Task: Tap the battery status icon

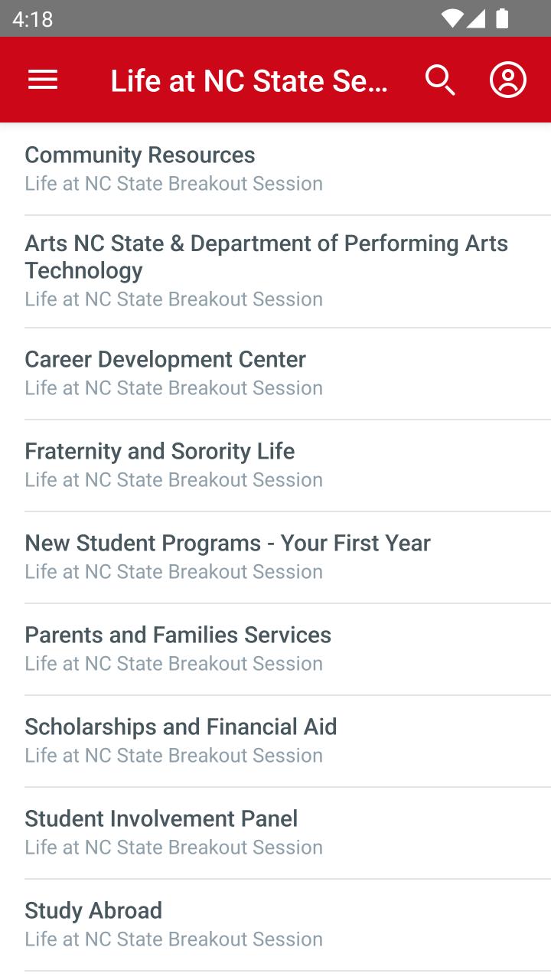Action: 502,18
